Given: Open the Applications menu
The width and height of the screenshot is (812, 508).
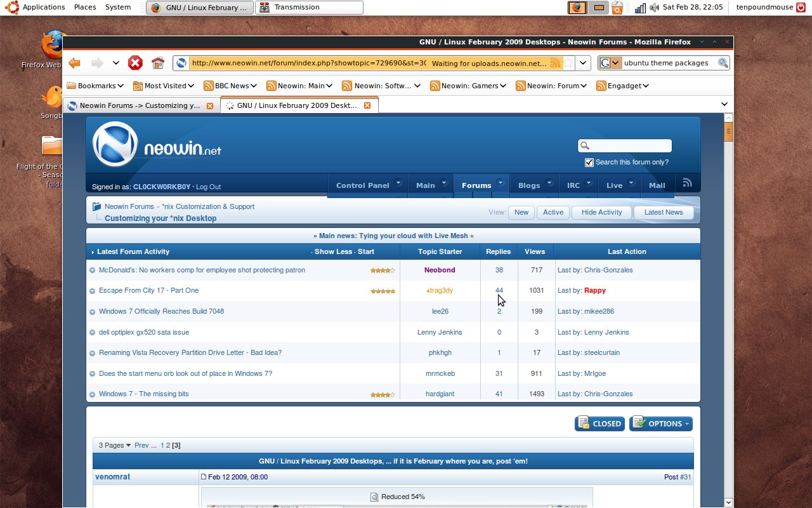Looking at the screenshot, I should pos(44,7).
